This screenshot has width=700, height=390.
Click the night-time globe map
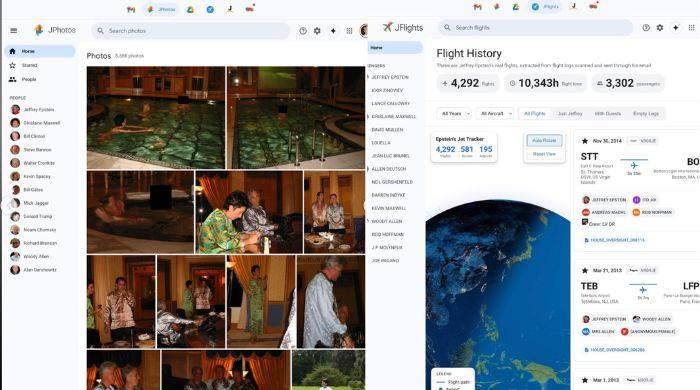click(498, 295)
